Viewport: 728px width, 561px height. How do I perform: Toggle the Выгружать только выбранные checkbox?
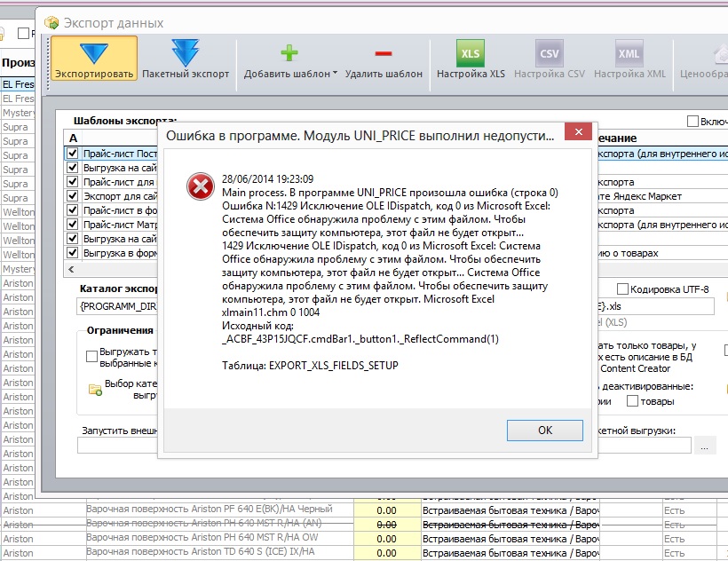click(x=92, y=356)
